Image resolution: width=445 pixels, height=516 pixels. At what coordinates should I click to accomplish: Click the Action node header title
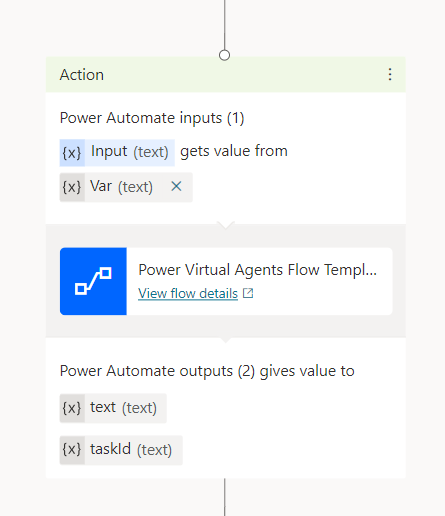[x=82, y=75]
